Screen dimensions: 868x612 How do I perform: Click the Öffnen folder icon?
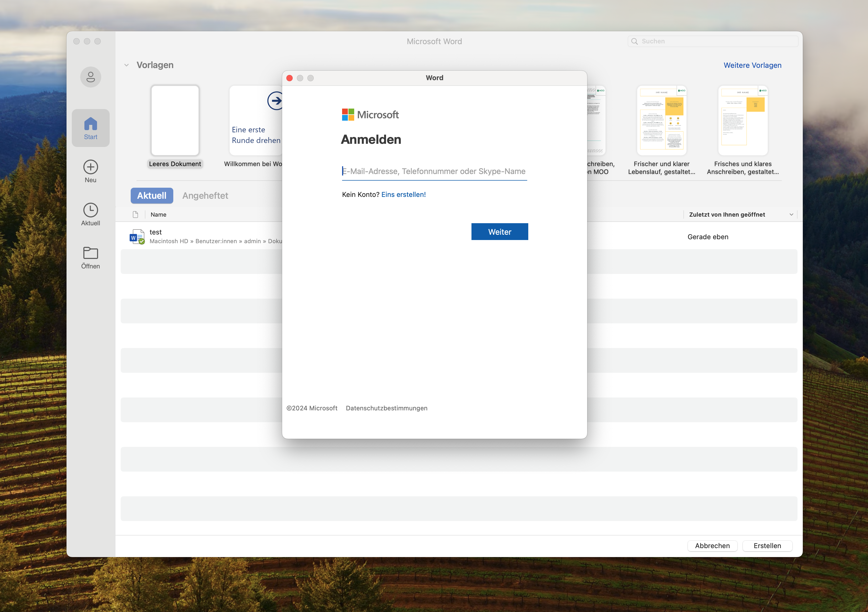[x=90, y=253]
